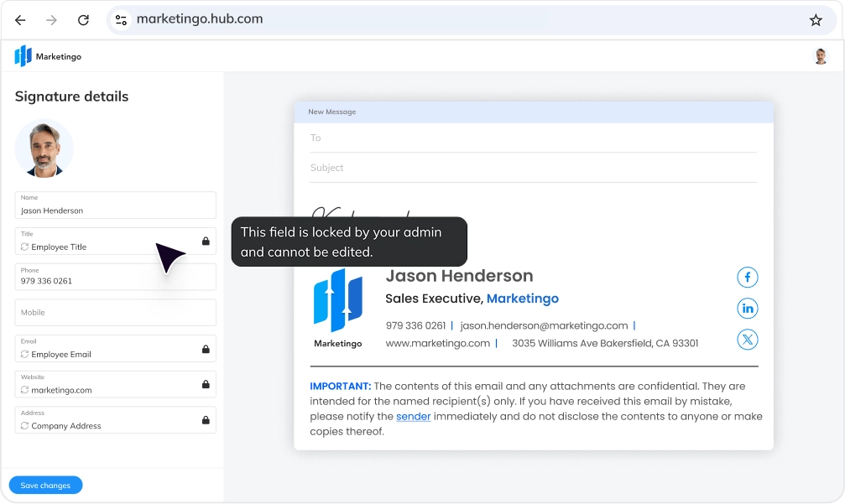
Task: Click sync icon beside Employee Title
Action: (x=25, y=247)
